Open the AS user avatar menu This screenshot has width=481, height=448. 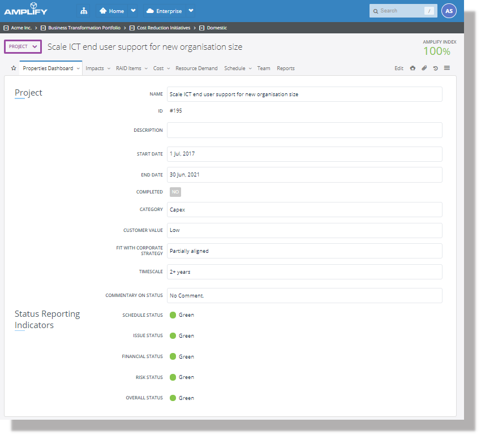449,11
